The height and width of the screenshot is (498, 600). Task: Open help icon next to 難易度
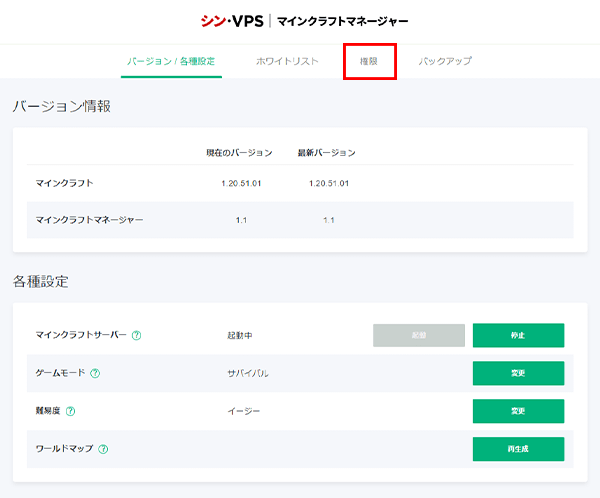click(x=70, y=411)
